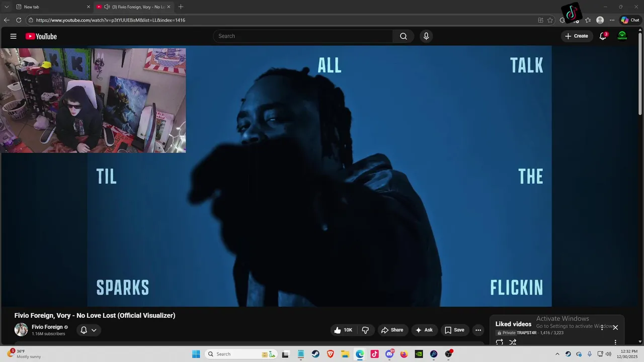Click the Fivio Foreign channel avatar
The height and width of the screenshot is (362, 644).
[x=21, y=330]
